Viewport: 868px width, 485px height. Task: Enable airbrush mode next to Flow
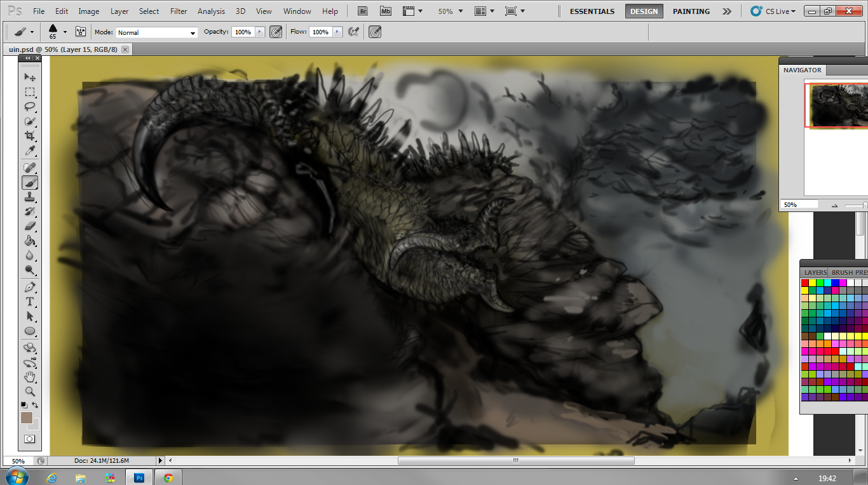pos(354,32)
